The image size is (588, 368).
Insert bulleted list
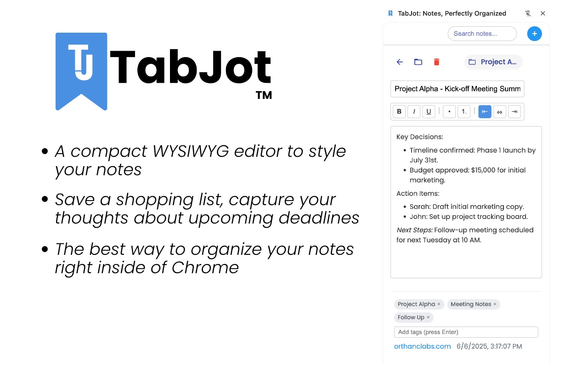449,111
